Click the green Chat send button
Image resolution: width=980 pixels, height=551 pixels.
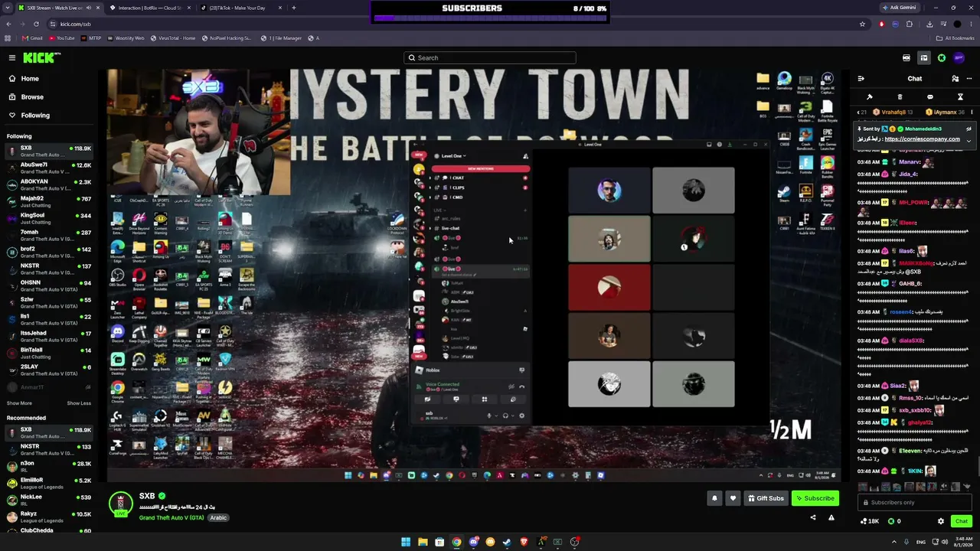tap(962, 521)
